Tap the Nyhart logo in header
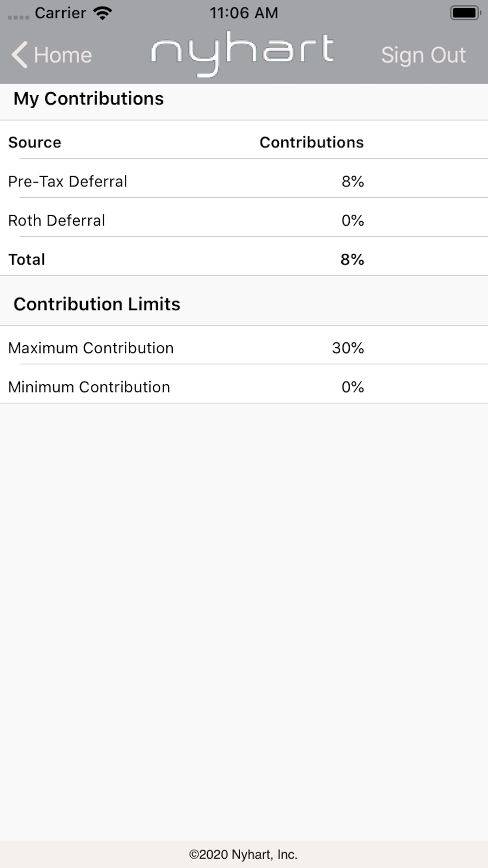This screenshot has width=488, height=868. (x=243, y=53)
